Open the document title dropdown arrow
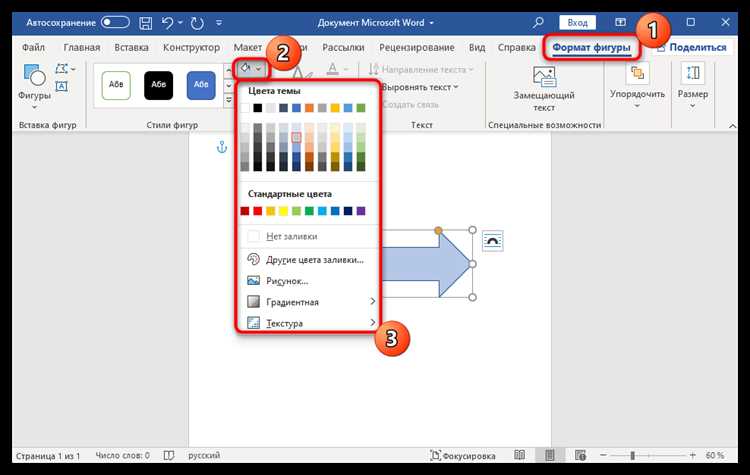This screenshot has height=475, width=750. click(x=431, y=22)
